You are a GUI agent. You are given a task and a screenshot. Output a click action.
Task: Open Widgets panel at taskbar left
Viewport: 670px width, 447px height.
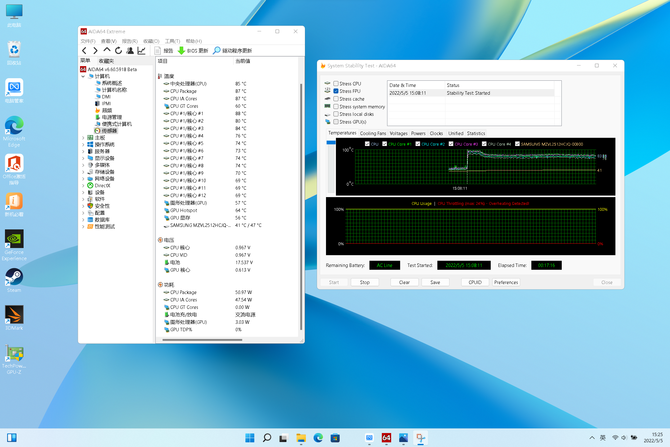12,438
